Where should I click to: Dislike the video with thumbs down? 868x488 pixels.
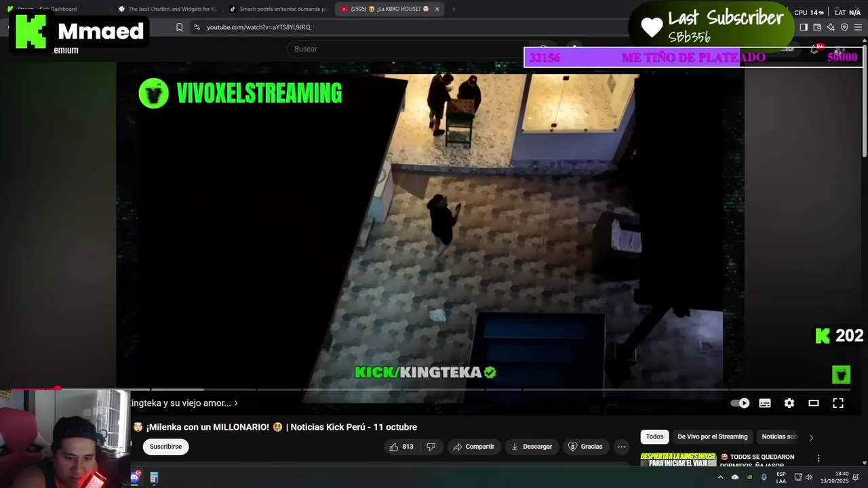click(431, 447)
